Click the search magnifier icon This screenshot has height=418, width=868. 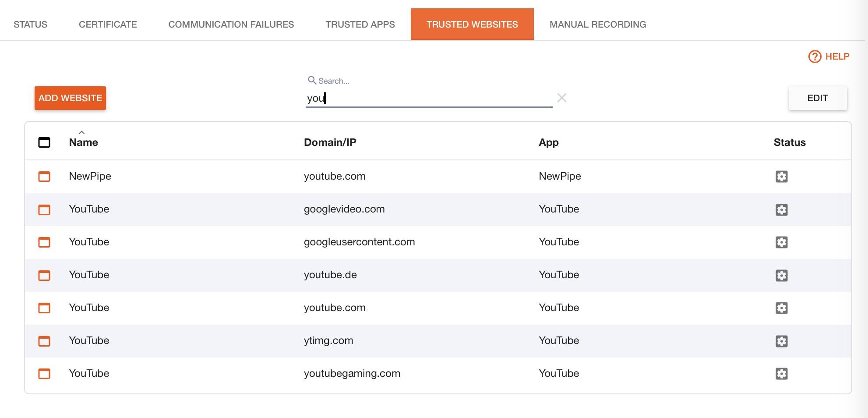click(312, 80)
